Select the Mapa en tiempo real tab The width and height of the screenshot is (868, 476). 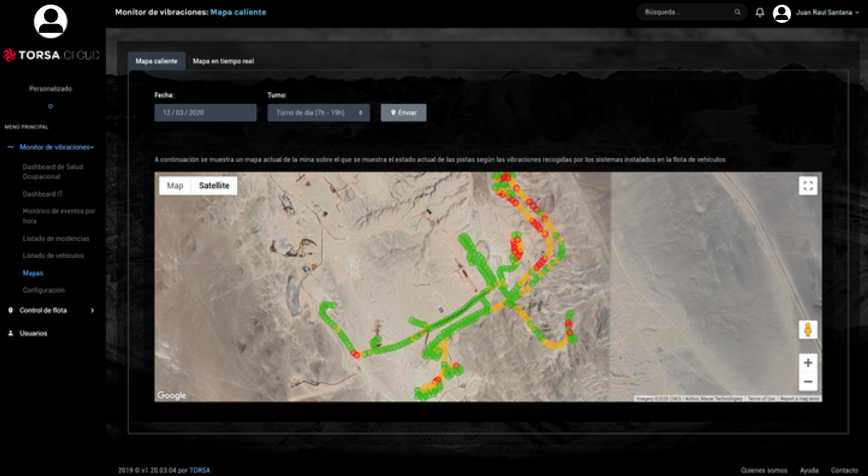[223, 61]
